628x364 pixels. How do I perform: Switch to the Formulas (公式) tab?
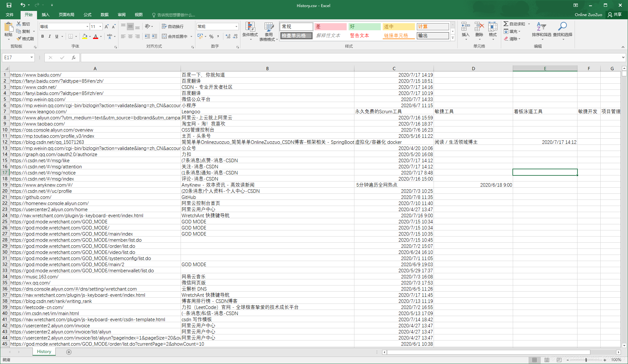pos(88,14)
